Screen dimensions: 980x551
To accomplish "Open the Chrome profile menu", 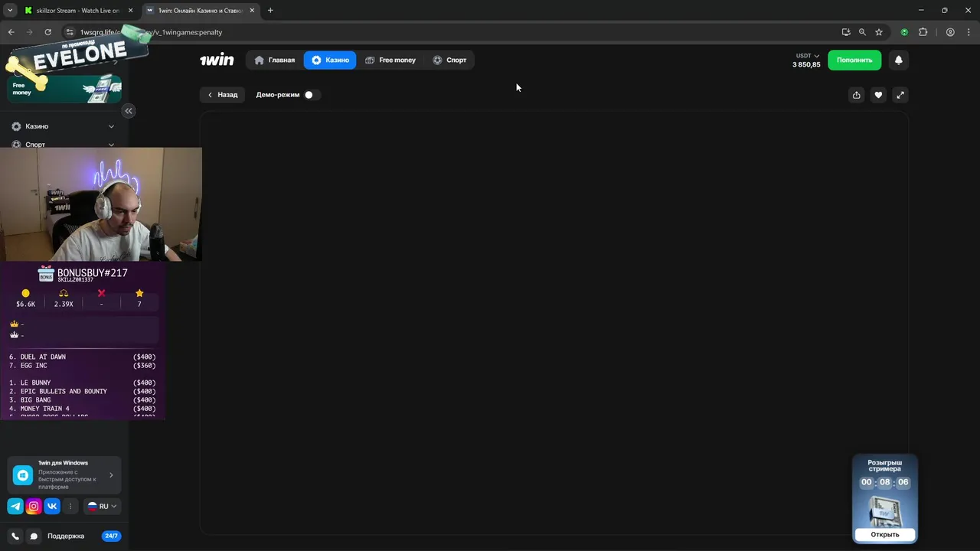I will coord(950,32).
